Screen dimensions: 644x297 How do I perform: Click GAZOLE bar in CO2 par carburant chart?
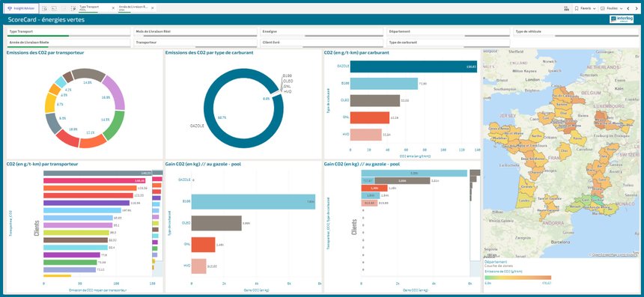[x=413, y=67]
